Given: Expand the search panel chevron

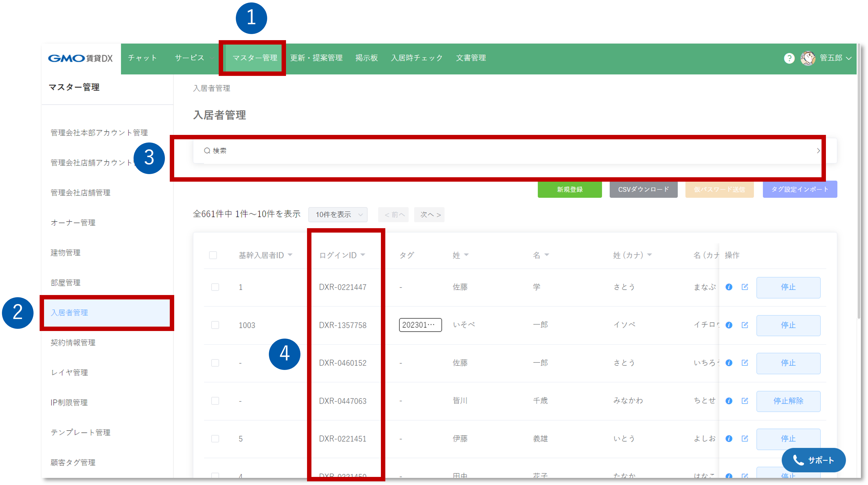Looking at the screenshot, I should (818, 151).
